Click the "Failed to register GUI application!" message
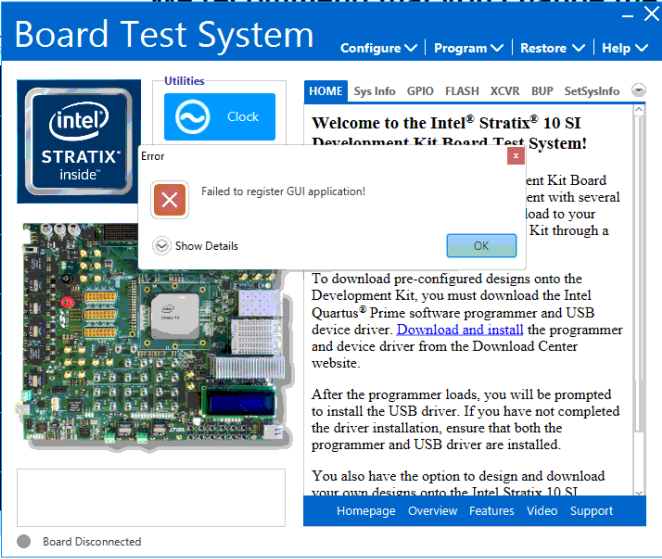Image resolution: width=662 pixels, height=559 pixels. coord(283,192)
